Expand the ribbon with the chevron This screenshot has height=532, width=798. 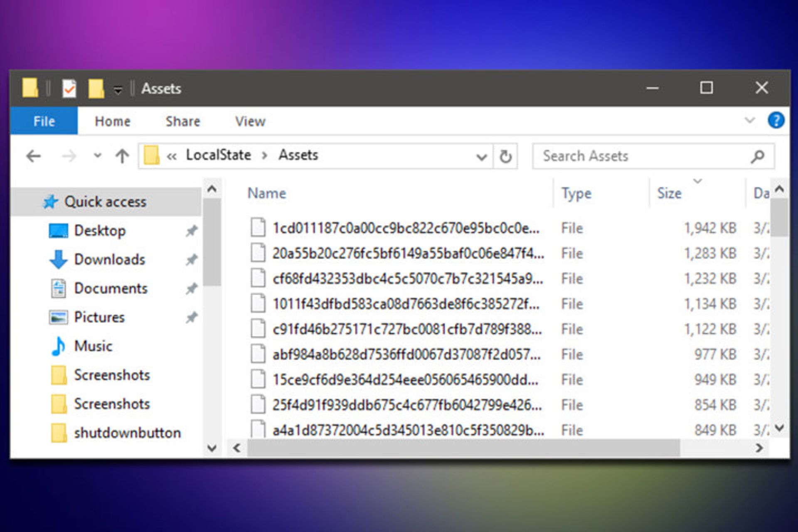tap(749, 121)
